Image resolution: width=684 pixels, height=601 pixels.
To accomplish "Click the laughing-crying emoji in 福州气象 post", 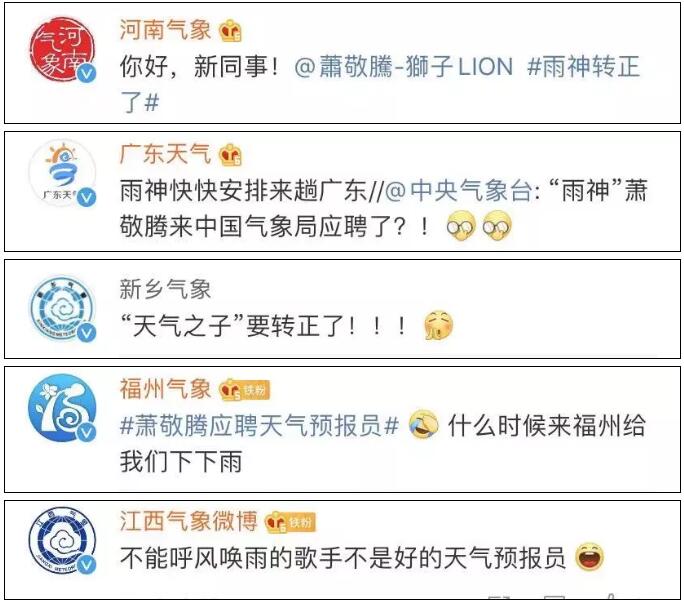I will click(424, 424).
